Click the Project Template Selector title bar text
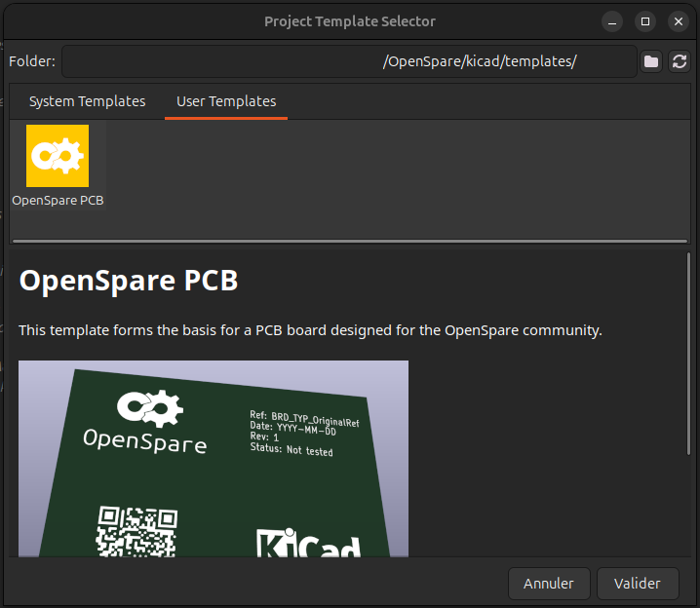The height and width of the screenshot is (608, 700). pyautogui.click(x=350, y=21)
